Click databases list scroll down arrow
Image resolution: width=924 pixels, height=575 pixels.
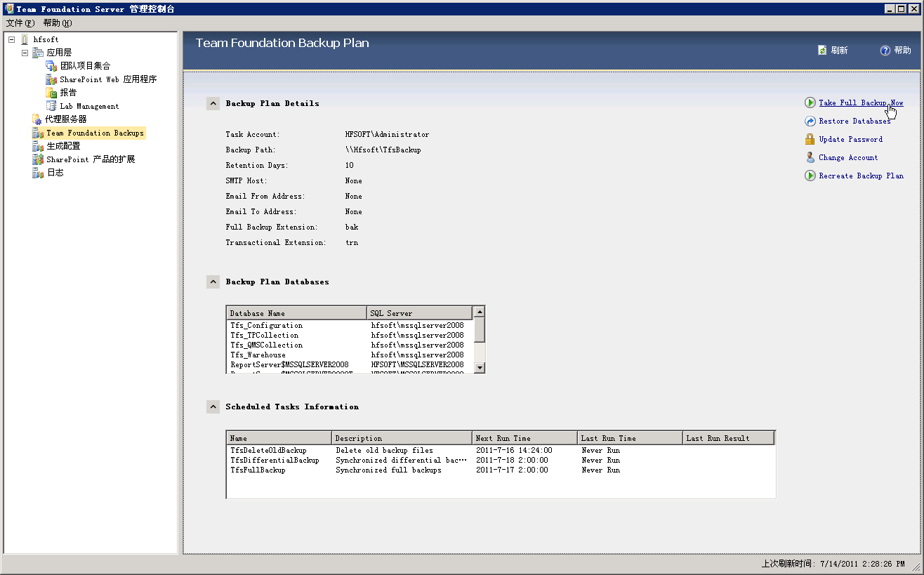click(x=479, y=367)
